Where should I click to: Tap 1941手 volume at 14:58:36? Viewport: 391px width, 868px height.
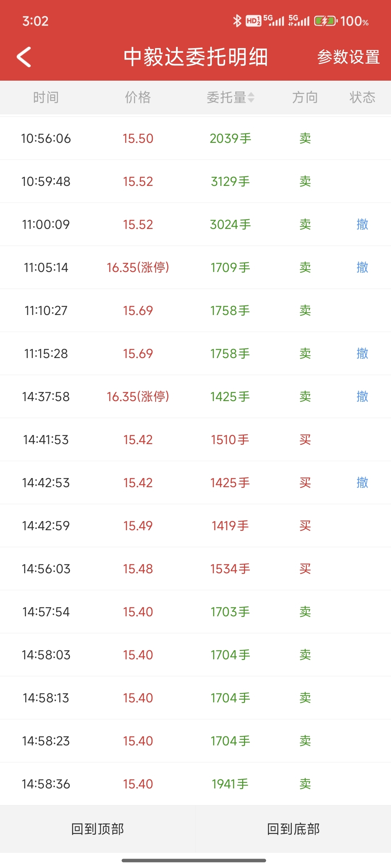(x=230, y=784)
